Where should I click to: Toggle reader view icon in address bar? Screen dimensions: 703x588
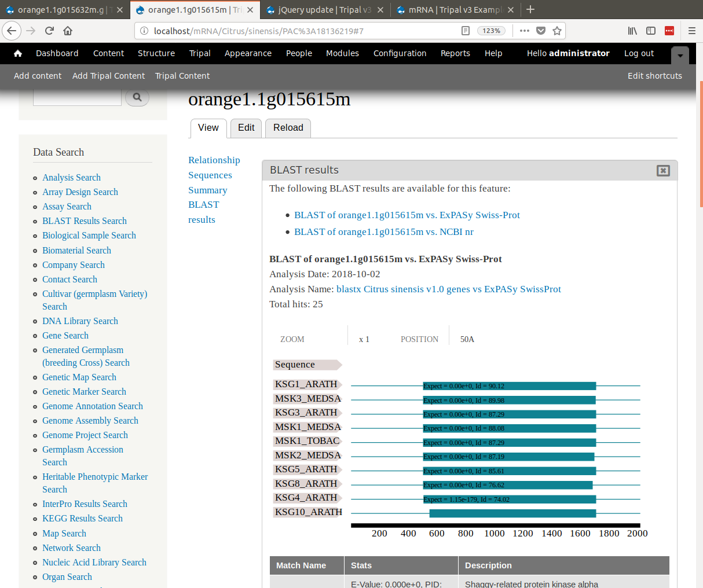click(466, 31)
